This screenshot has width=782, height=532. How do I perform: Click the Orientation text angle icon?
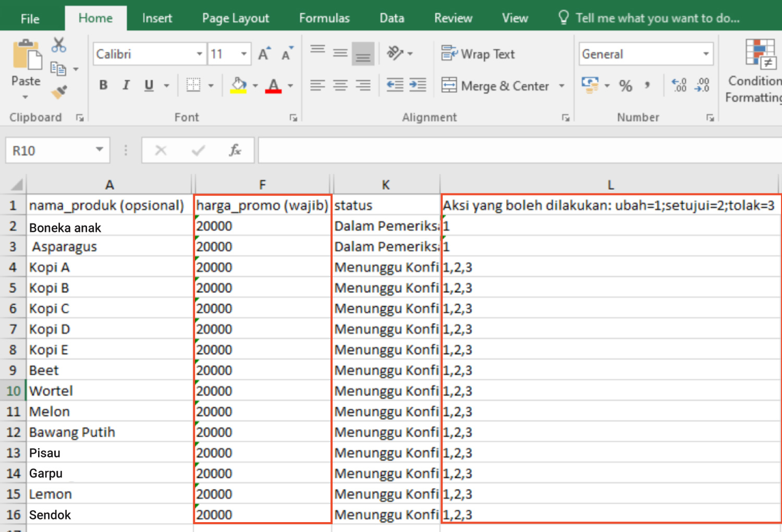tap(395, 53)
